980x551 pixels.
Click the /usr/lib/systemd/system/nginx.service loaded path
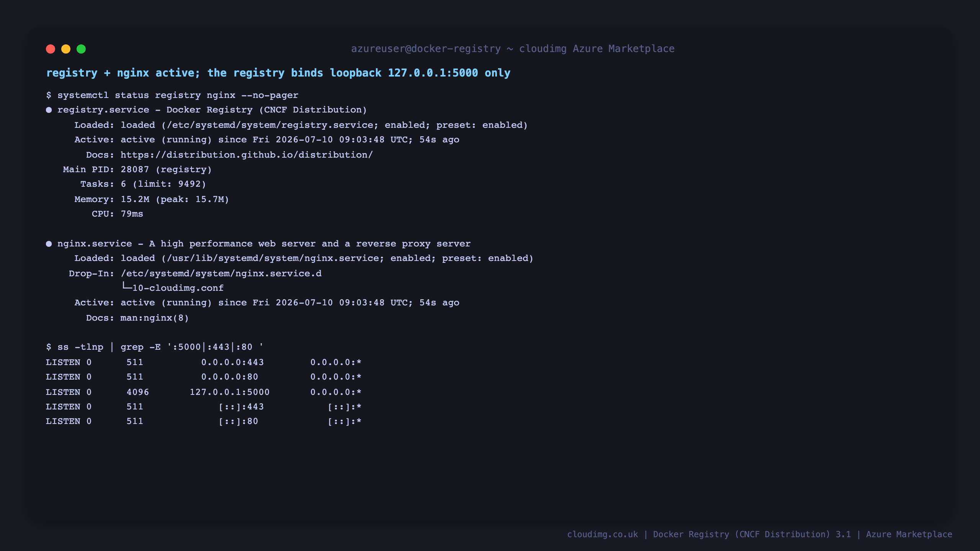(273, 259)
